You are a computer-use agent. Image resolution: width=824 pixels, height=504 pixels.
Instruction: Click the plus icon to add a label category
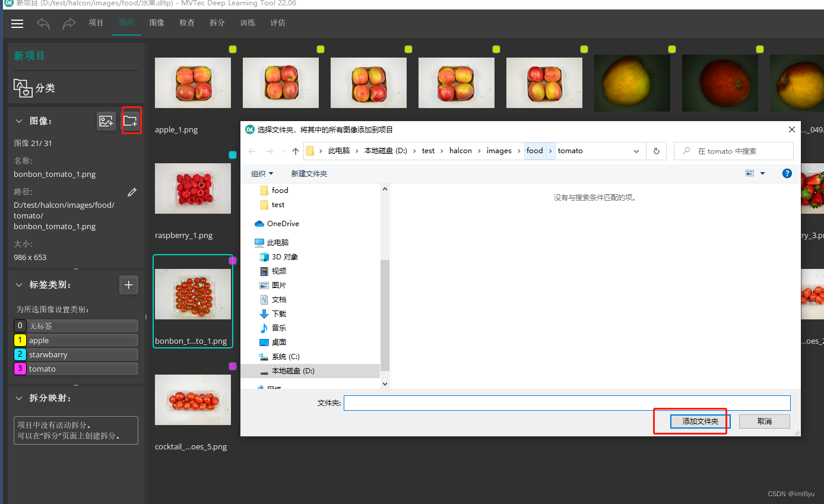pos(129,285)
